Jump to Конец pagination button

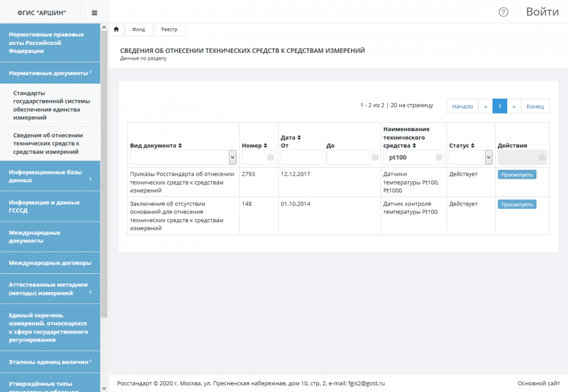535,106
